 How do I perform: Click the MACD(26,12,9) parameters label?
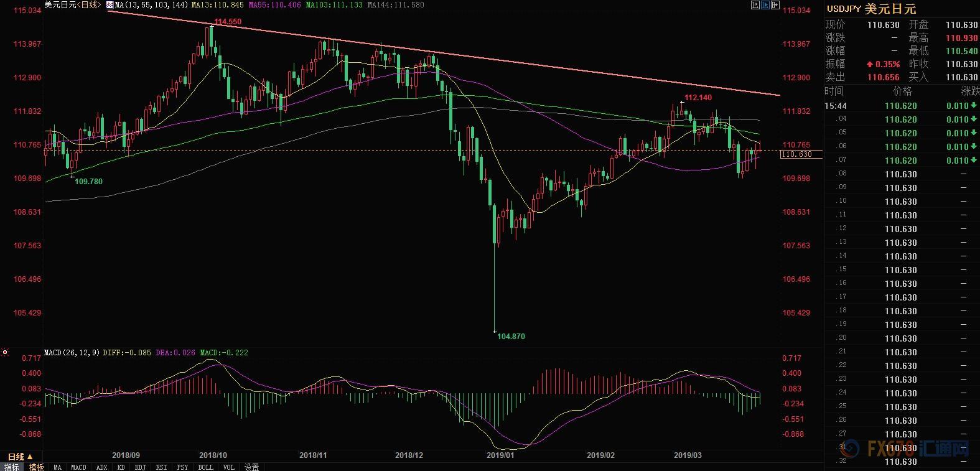(70, 352)
